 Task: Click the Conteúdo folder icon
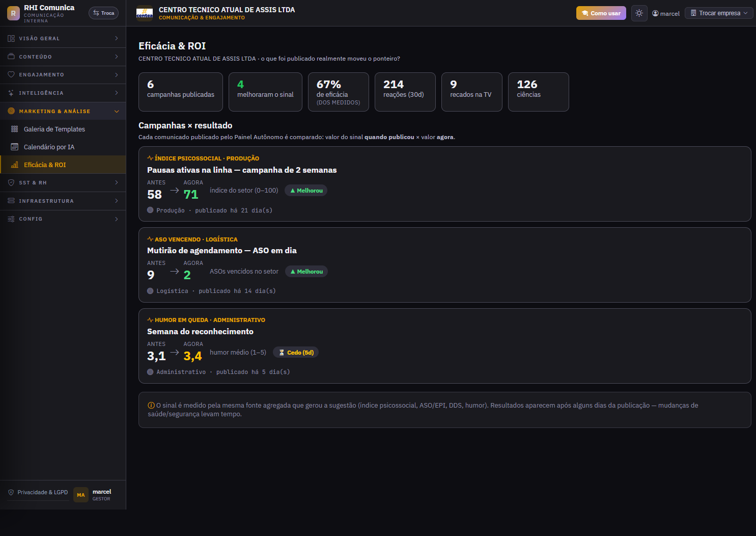11,57
